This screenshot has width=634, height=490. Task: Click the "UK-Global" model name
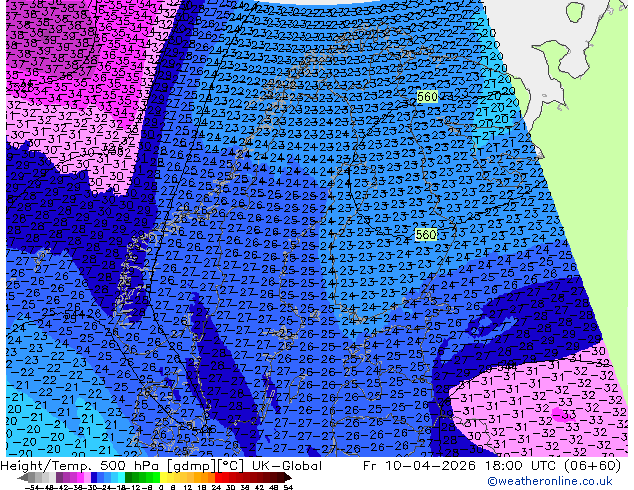point(287,466)
